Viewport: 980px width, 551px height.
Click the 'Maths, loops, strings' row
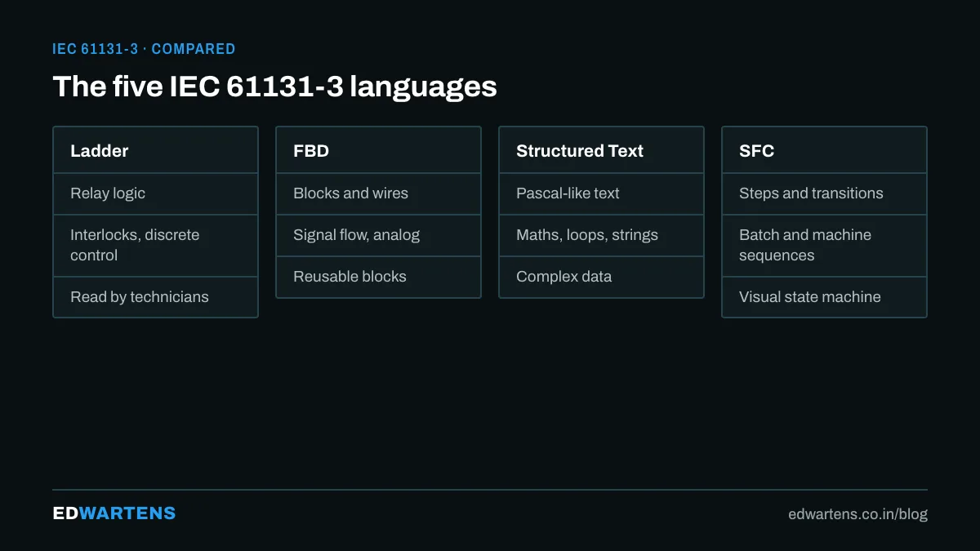601,235
